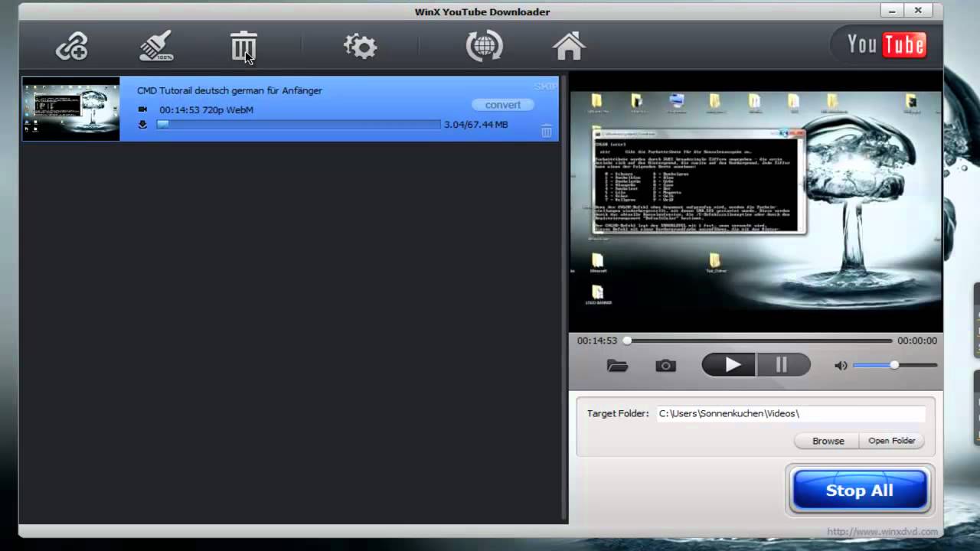Click the Add URL link icon
The width and height of the screenshot is (980, 551).
[x=72, y=47]
